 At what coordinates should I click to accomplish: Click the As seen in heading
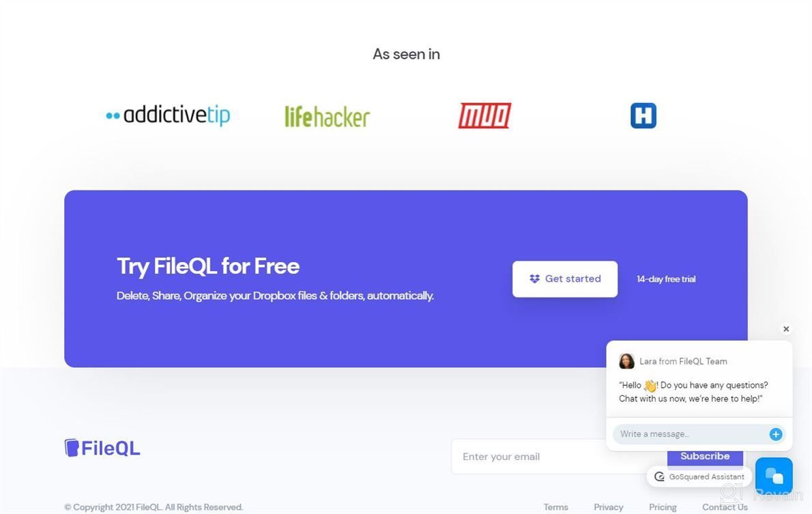[407, 54]
